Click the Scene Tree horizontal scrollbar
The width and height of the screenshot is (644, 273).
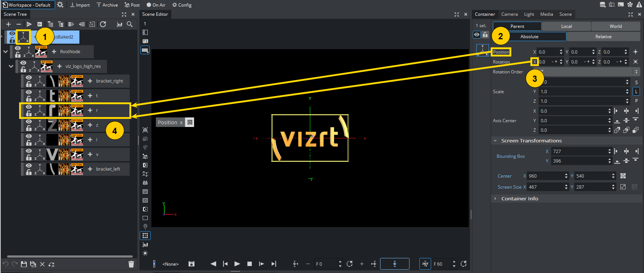point(70,256)
